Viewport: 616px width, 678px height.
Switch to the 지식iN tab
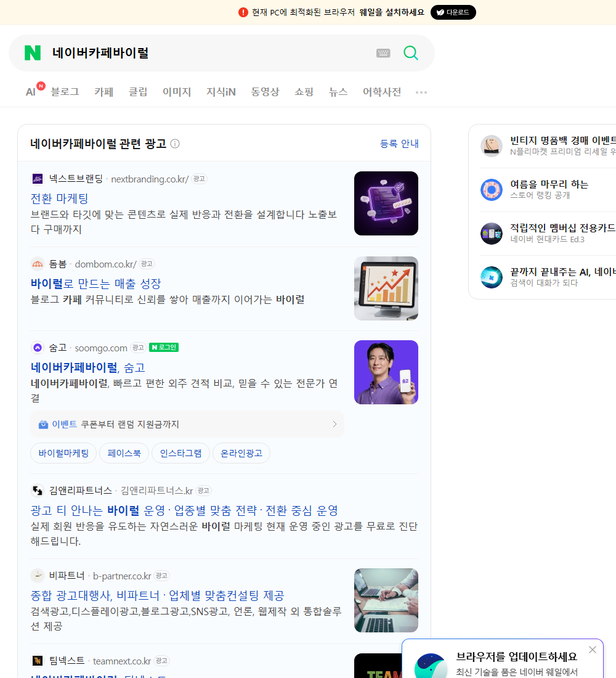pos(221,92)
